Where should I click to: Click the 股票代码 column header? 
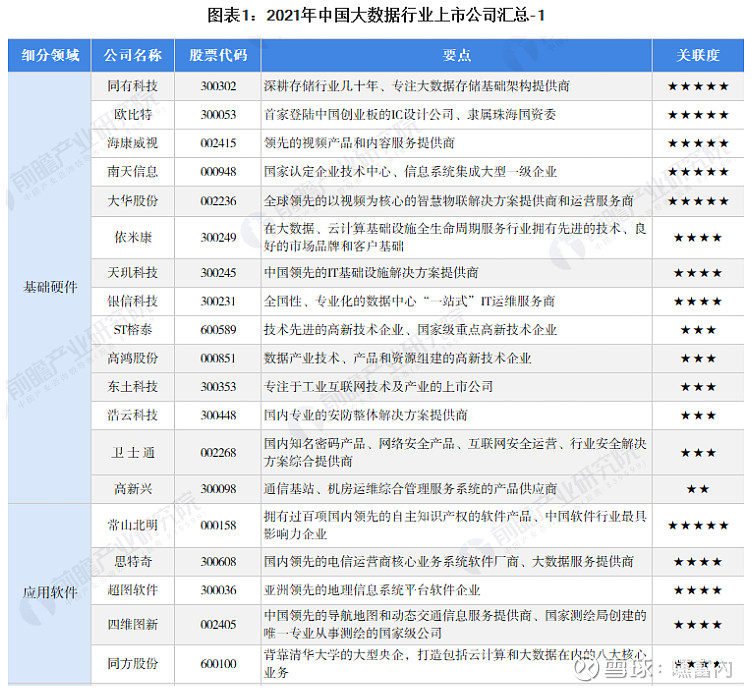pos(218,55)
